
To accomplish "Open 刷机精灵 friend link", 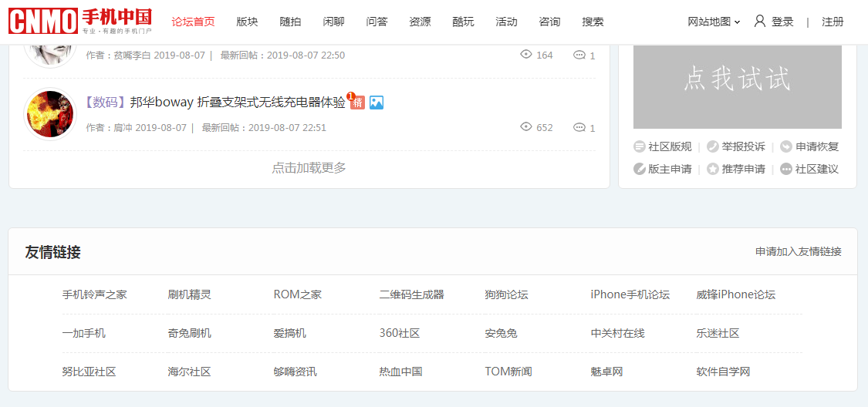I will (189, 294).
